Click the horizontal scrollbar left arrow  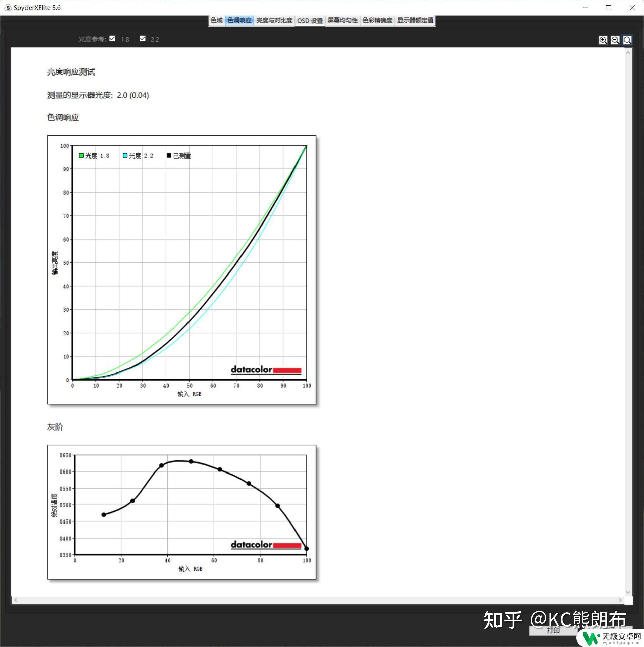(16, 600)
